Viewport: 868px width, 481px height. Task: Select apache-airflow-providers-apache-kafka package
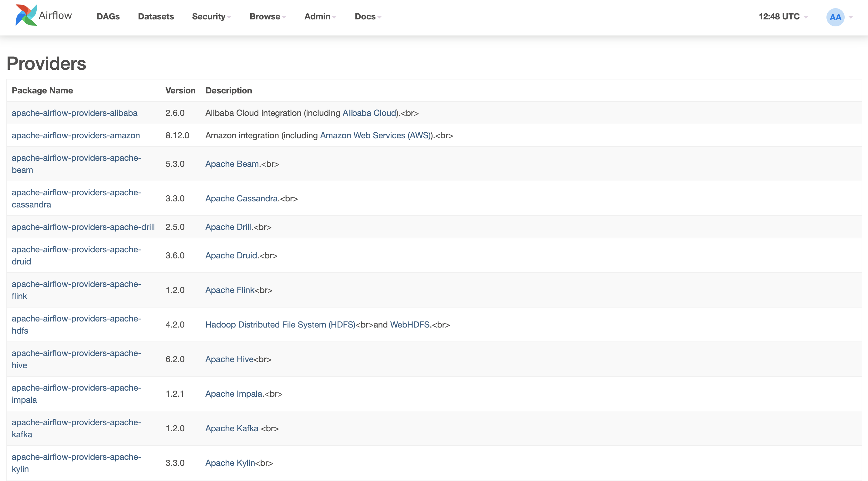pos(76,428)
